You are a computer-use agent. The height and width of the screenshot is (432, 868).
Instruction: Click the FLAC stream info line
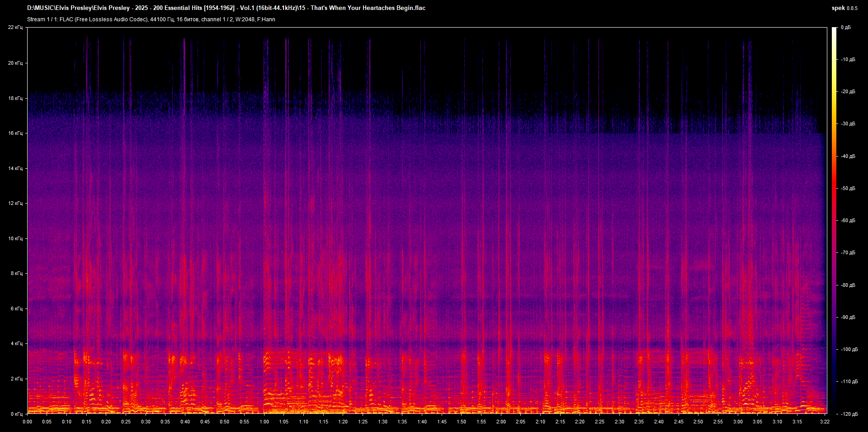pyautogui.click(x=151, y=19)
